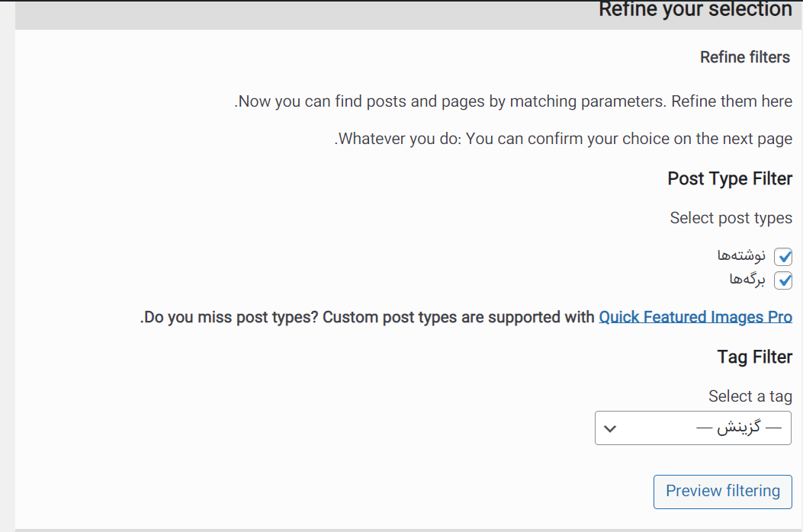Click the Whatever you do confirmation sentence
Viewport: 803px width, 532px height.
coord(564,139)
